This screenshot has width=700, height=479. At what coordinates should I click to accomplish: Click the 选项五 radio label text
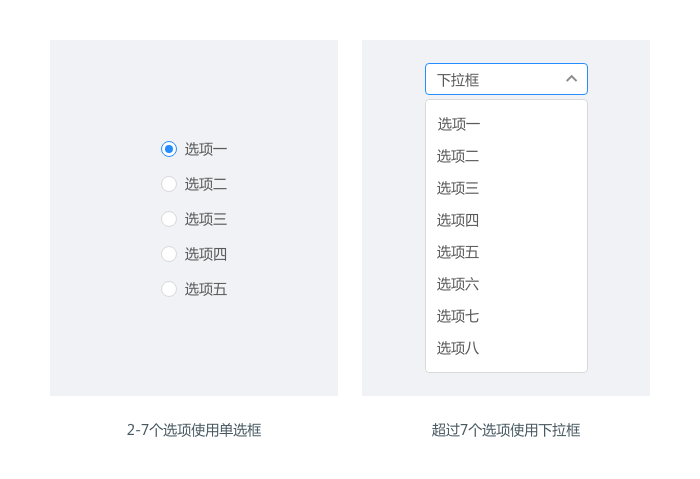coord(206,289)
